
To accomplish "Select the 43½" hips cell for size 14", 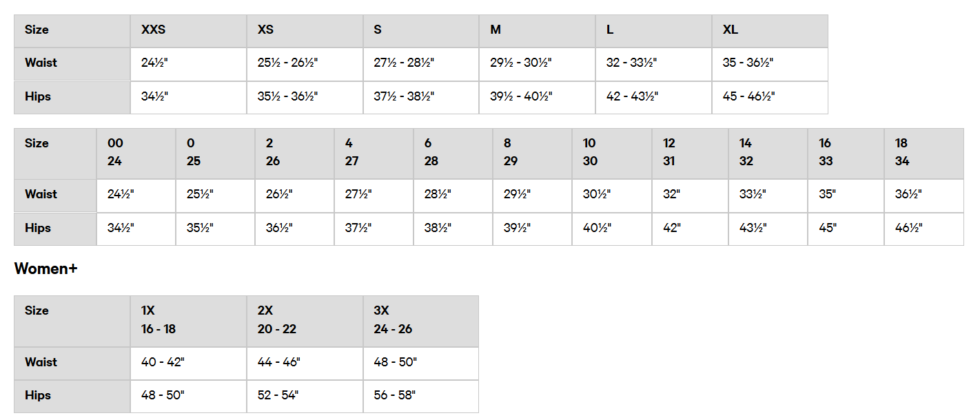I will tap(768, 229).
